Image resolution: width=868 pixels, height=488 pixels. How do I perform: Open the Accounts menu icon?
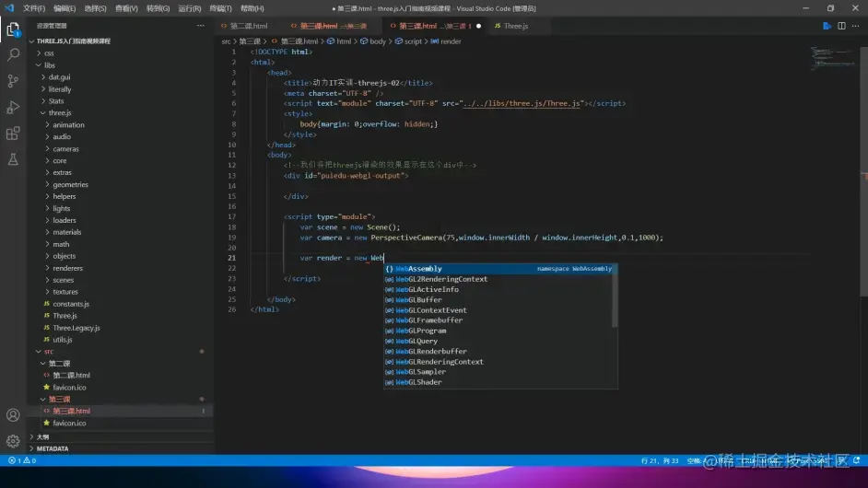[13, 415]
